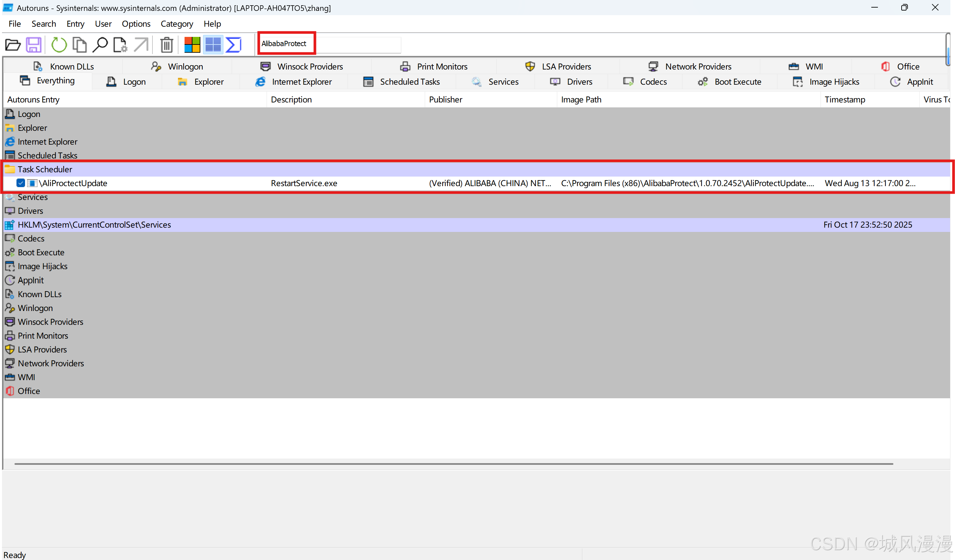Sort by the Publisher column header
Viewport: 955px width, 560px height.
pyautogui.click(x=445, y=100)
